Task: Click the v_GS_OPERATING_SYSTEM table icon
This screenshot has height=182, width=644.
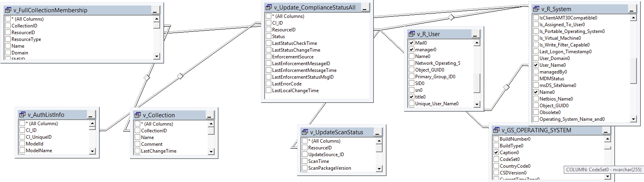Action: coord(496,130)
